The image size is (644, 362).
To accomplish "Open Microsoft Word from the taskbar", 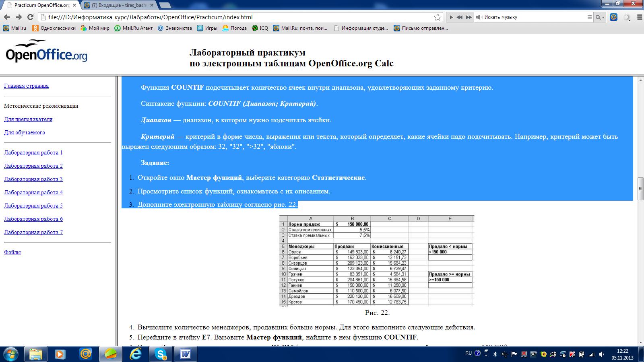I will click(186, 354).
